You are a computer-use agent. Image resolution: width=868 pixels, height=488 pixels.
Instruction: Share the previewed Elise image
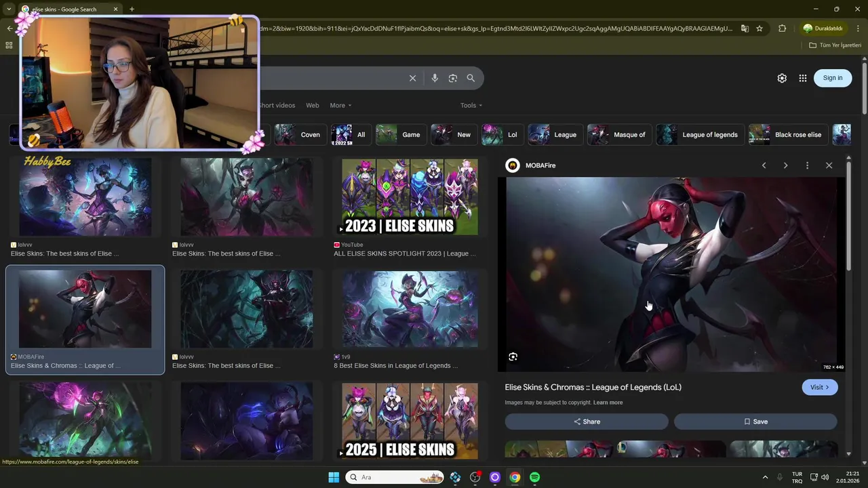click(587, 422)
